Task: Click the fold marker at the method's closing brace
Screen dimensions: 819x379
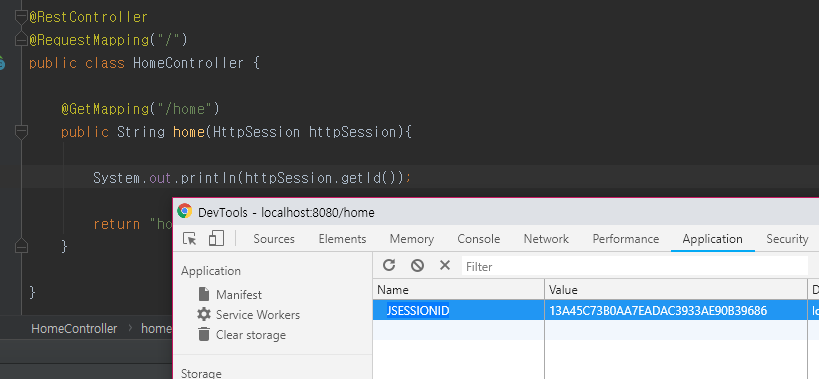Action: click(21, 246)
